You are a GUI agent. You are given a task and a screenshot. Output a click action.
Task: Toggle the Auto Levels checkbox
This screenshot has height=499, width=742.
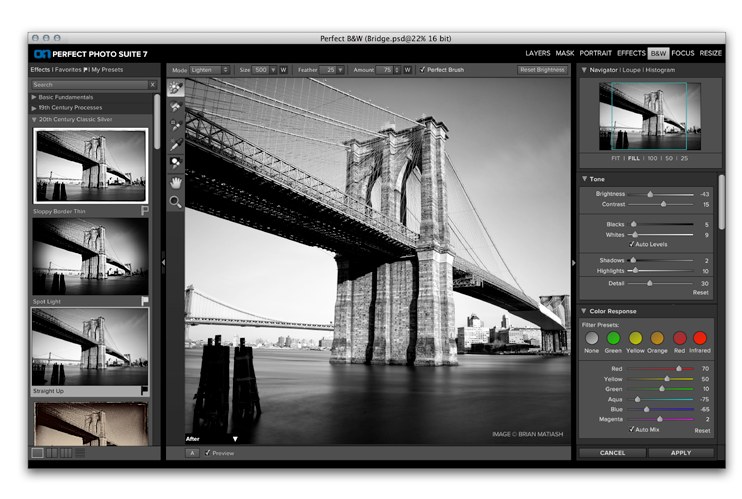[x=631, y=244]
